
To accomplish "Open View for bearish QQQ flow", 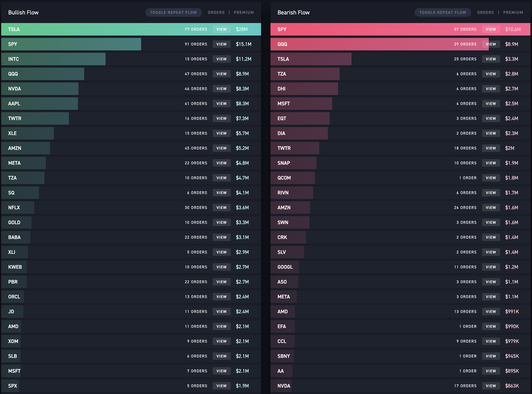I will click(491, 44).
